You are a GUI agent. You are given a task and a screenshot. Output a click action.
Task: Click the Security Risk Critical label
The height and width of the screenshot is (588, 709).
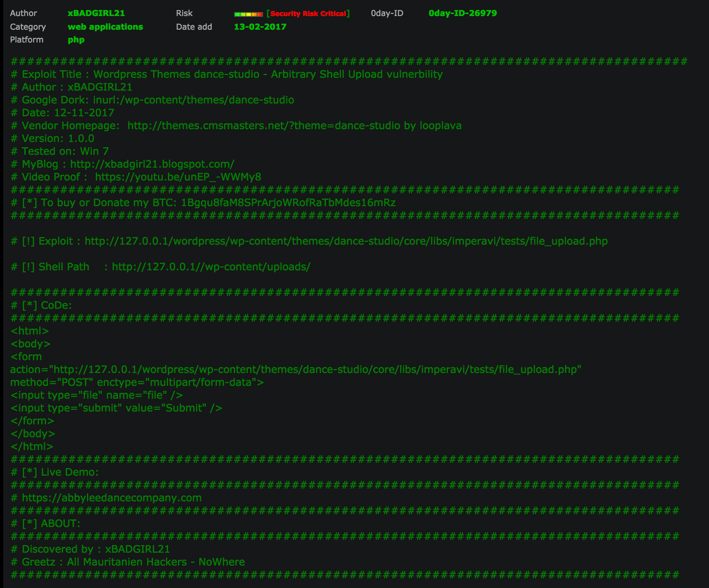click(x=308, y=14)
